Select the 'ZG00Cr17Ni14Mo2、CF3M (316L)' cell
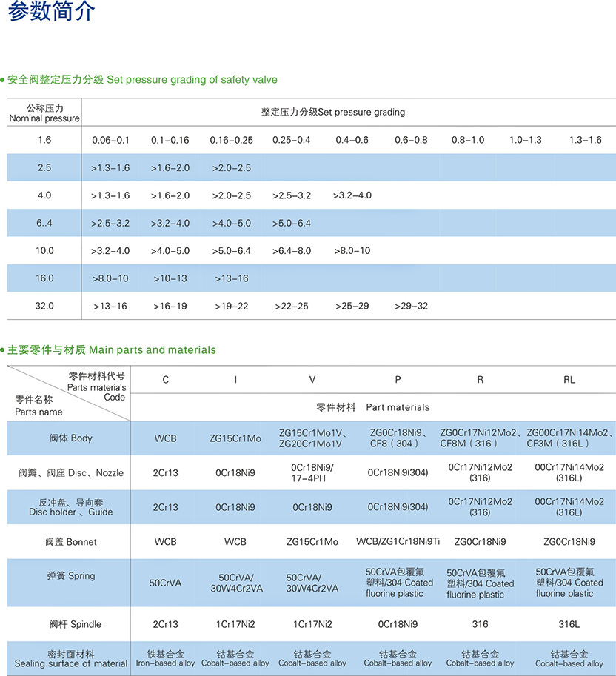This screenshot has width=616, height=676. click(x=569, y=438)
